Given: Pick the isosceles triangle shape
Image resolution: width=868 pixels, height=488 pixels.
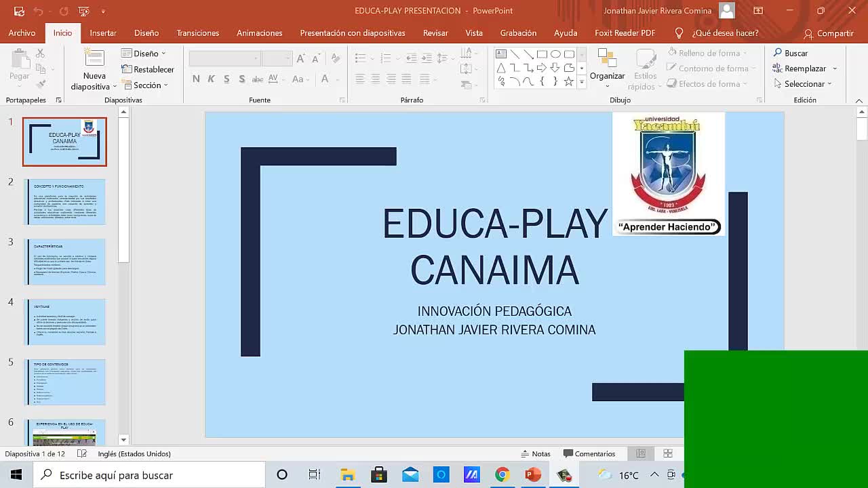Looking at the screenshot, I should point(501,68).
